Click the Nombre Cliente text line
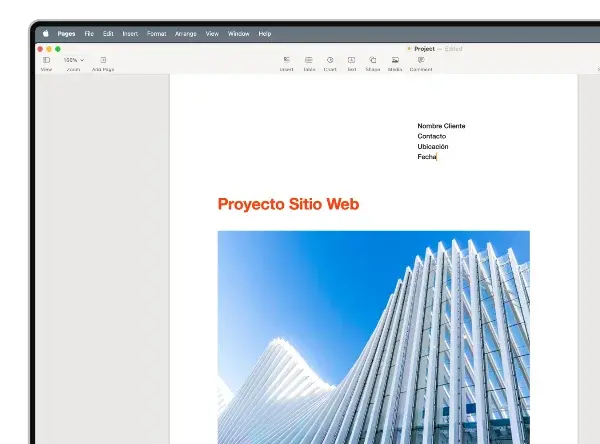The width and height of the screenshot is (600, 444). [441, 126]
